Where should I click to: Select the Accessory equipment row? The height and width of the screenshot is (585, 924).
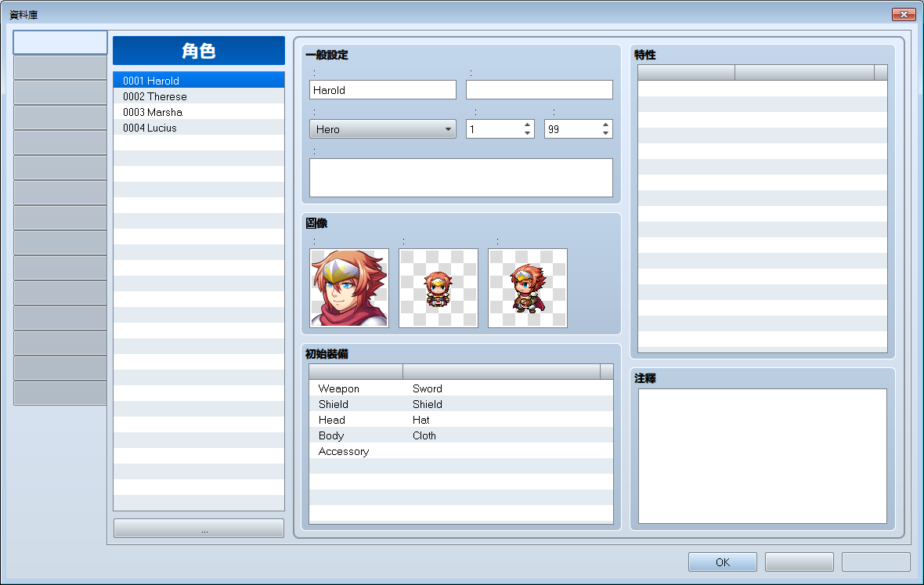(460, 452)
